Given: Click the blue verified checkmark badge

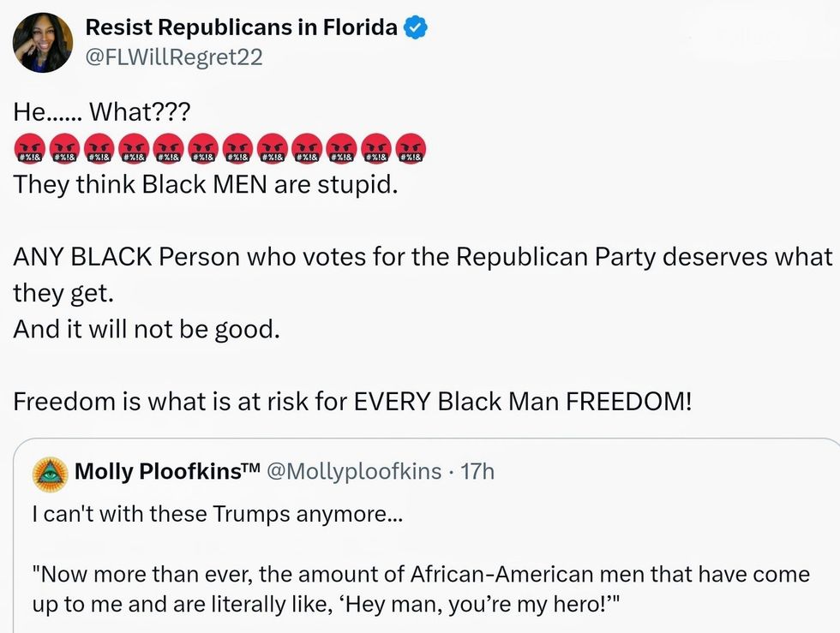Looking at the screenshot, I should [x=416, y=27].
